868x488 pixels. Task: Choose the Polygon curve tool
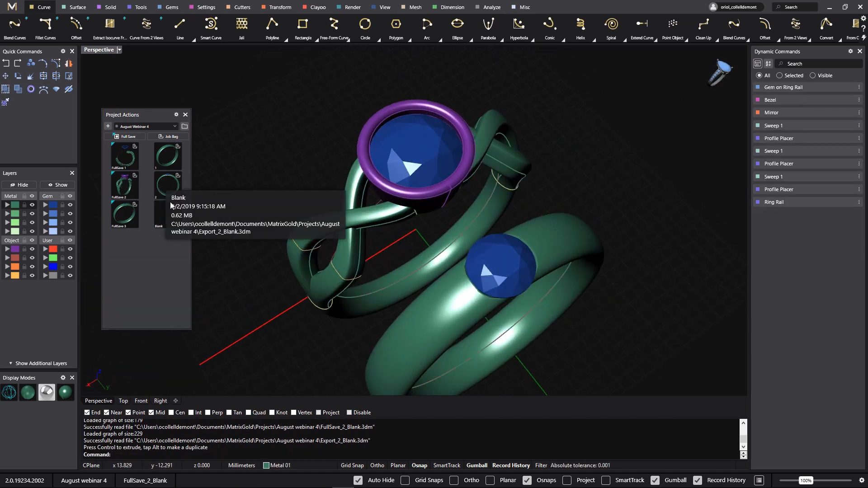click(x=396, y=24)
